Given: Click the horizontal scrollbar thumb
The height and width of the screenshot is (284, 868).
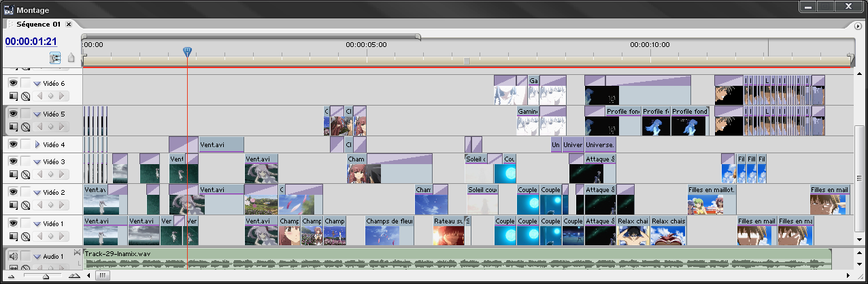Looking at the screenshot, I should [x=102, y=275].
